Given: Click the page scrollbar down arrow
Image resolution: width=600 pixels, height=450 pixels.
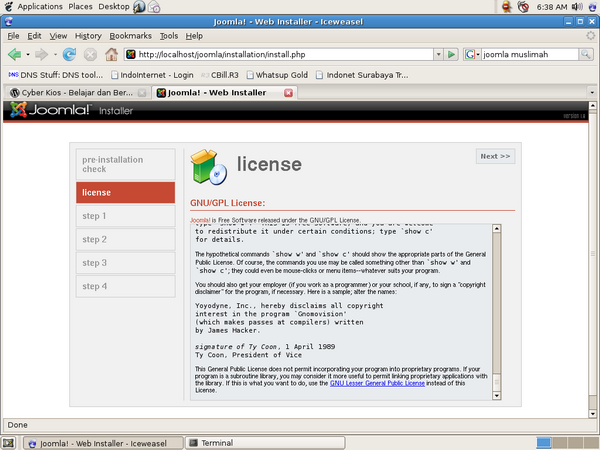Looking at the screenshot, I should (x=592, y=413).
